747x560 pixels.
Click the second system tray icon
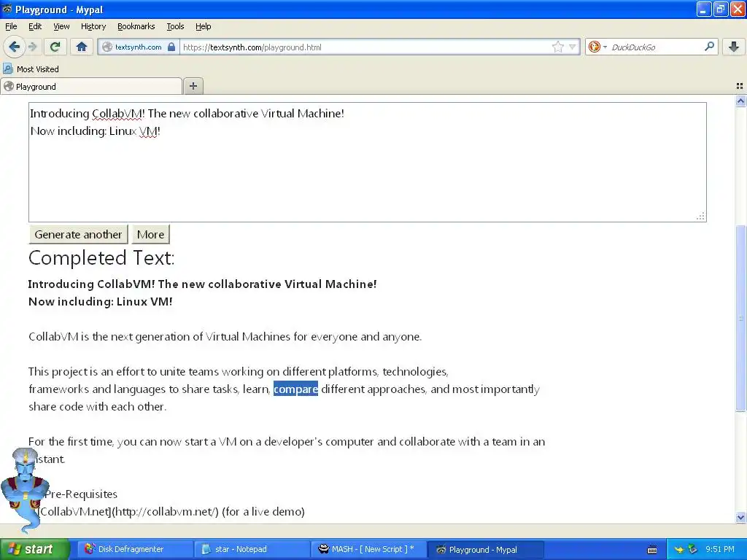point(693,550)
